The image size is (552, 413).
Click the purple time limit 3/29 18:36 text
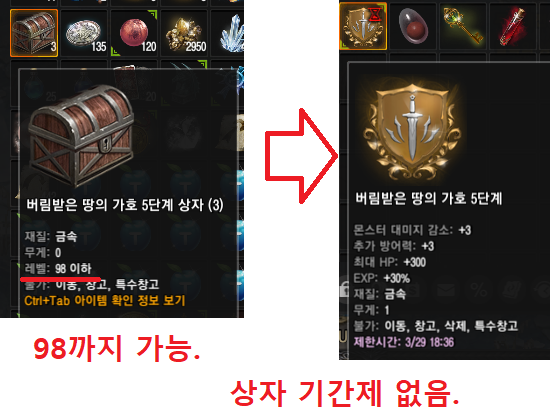click(403, 342)
